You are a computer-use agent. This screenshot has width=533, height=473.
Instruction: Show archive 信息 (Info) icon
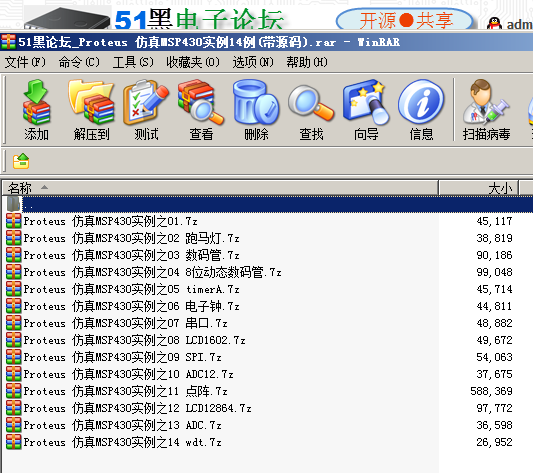[x=421, y=110]
